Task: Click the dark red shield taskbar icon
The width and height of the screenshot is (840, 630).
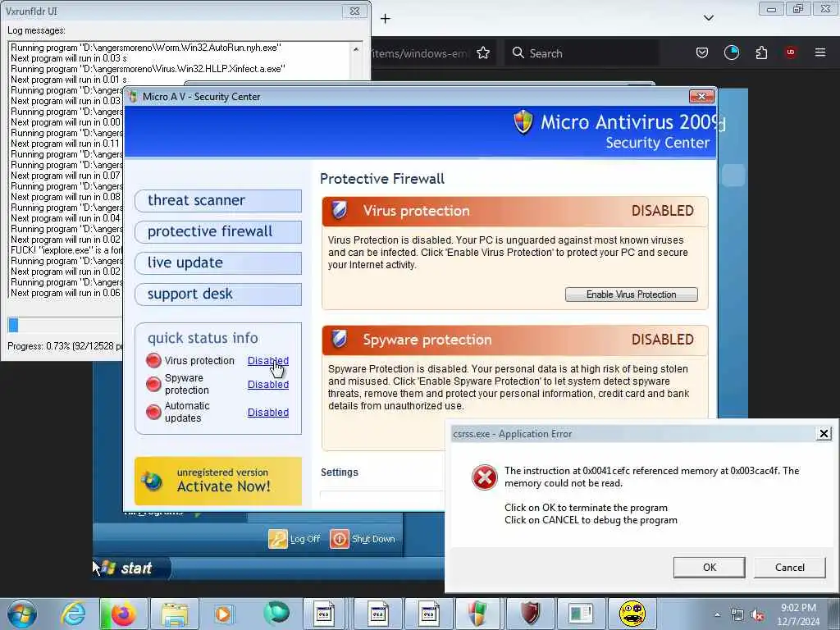Action: tap(530, 614)
